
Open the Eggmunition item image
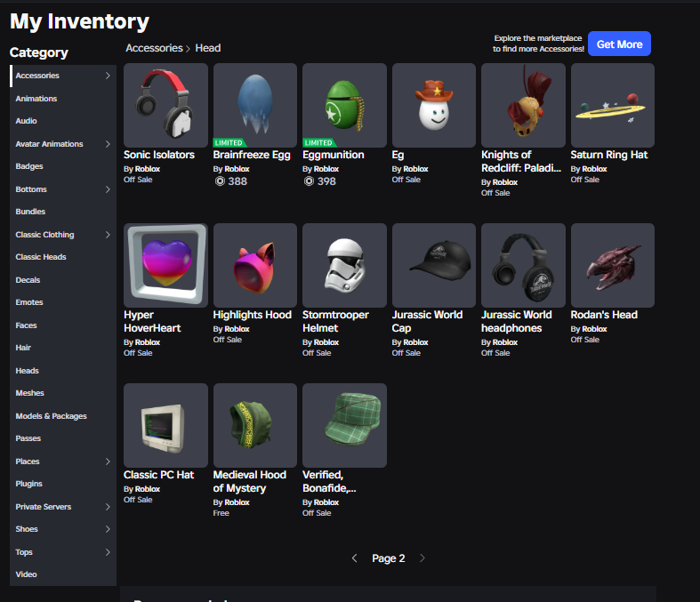344,105
